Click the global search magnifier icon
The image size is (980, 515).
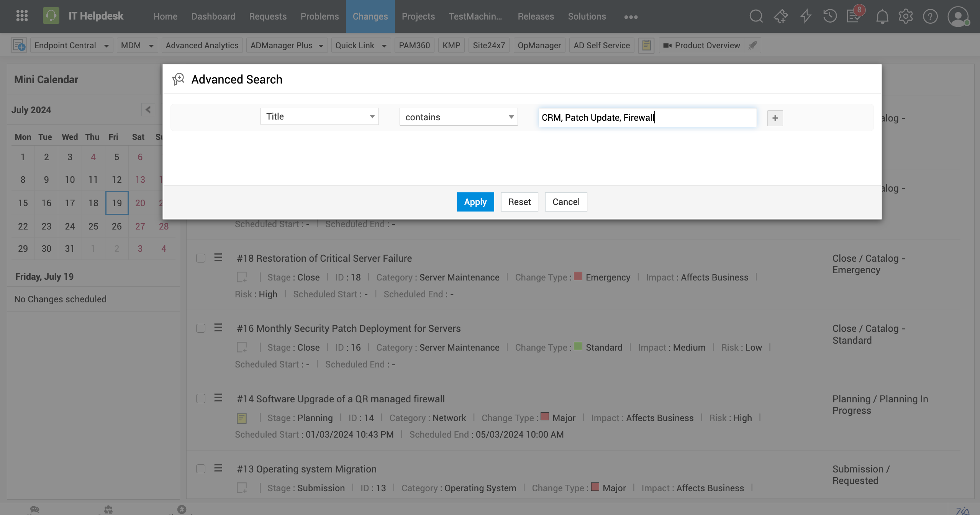(x=756, y=16)
